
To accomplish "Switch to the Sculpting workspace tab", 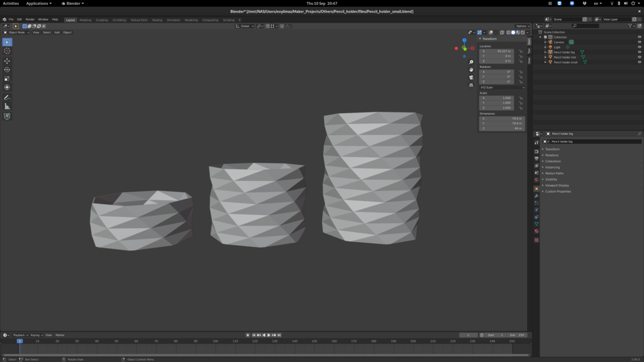I will 102,19.
